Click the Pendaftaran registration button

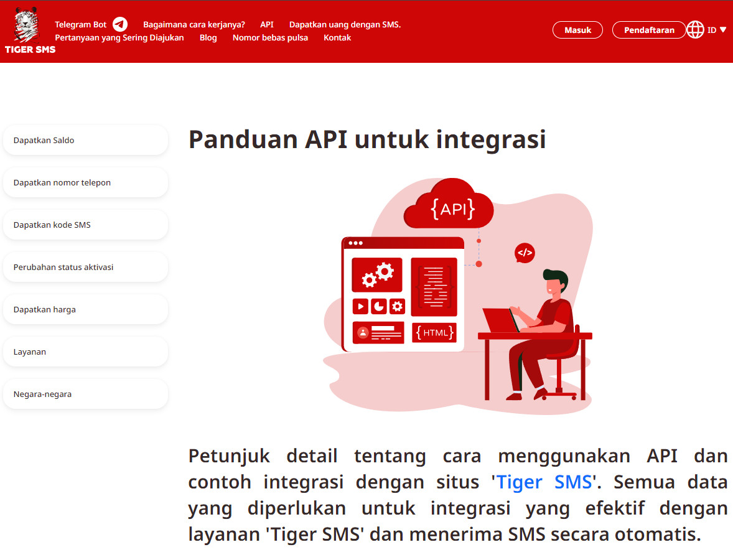tap(649, 30)
